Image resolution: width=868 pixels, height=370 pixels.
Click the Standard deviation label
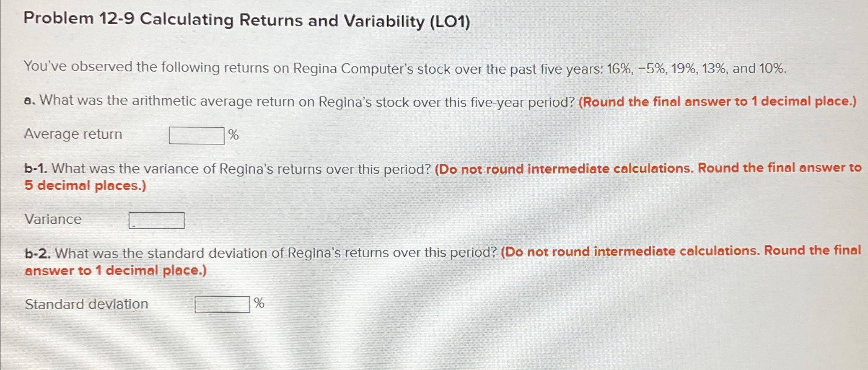pos(86,304)
